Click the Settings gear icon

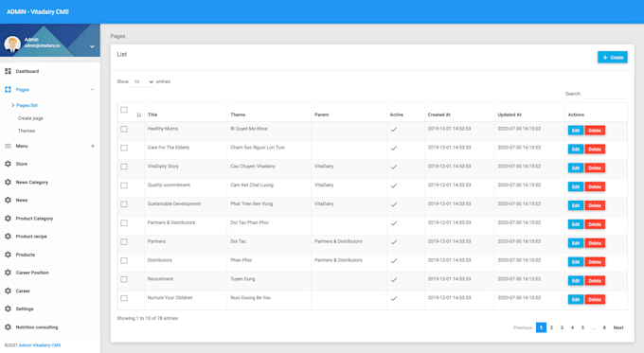tap(8, 309)
